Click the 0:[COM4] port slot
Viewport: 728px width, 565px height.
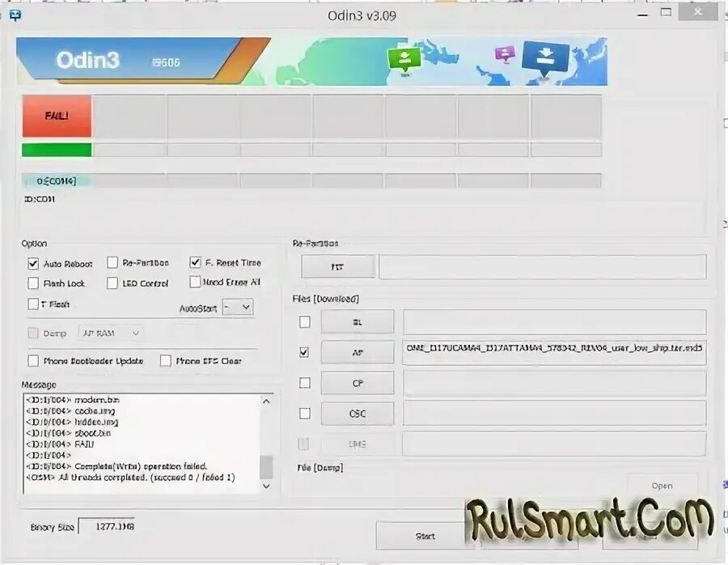click(x=56, y=181)
